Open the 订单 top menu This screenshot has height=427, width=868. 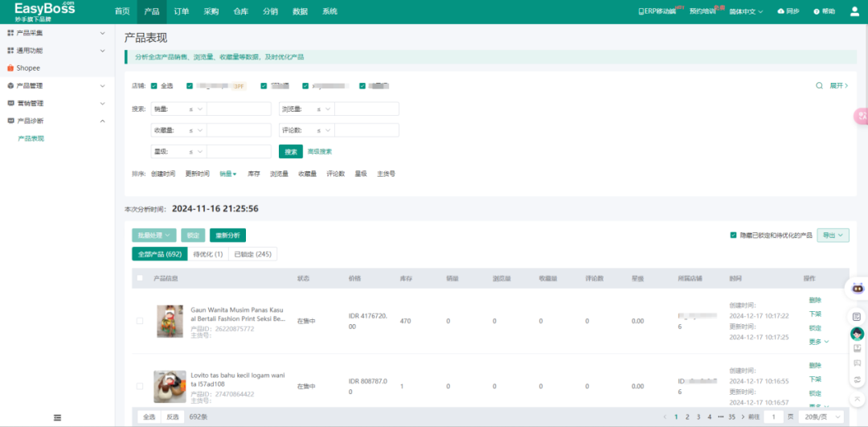[181, 11]
